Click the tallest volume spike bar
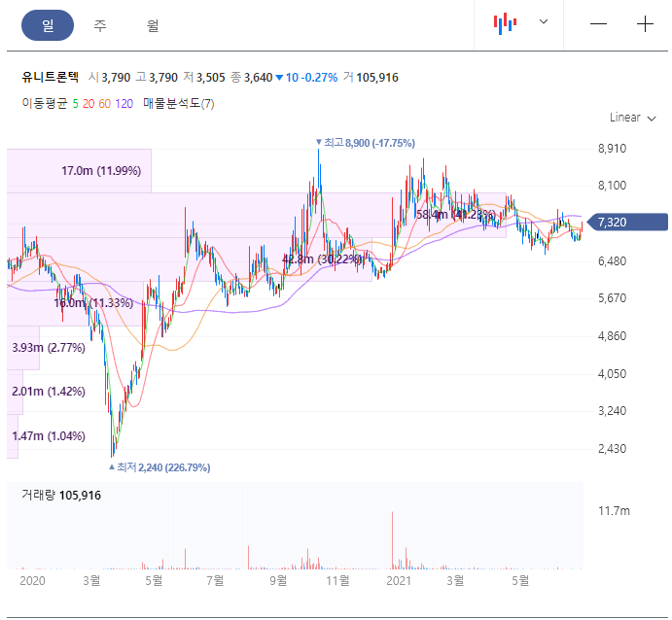 (392, 540)
